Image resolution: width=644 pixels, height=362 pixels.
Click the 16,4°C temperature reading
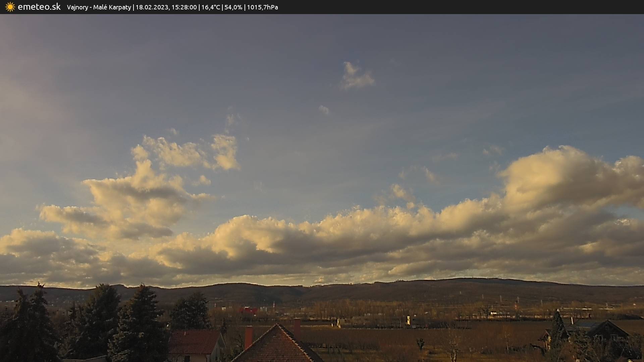(x=211, y=7)
